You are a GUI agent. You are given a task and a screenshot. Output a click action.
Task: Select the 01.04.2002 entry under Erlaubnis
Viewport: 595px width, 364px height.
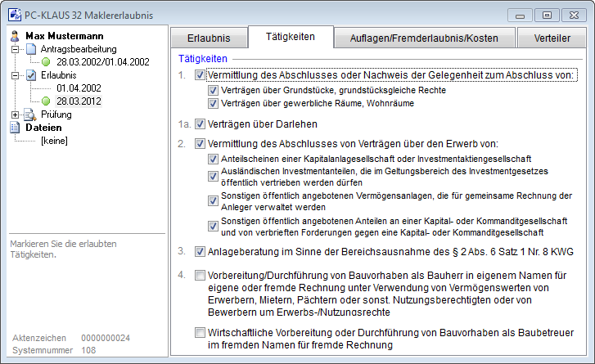[79, 88]
